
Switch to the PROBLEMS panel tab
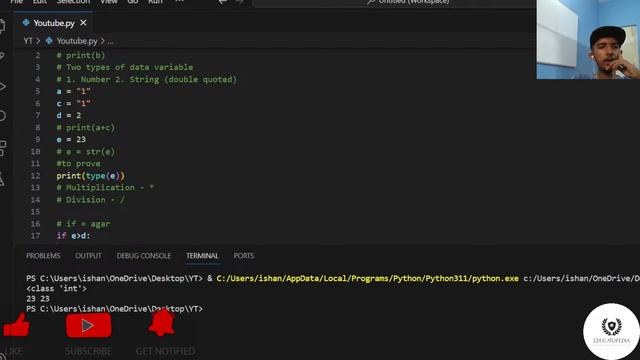[43, 256]
